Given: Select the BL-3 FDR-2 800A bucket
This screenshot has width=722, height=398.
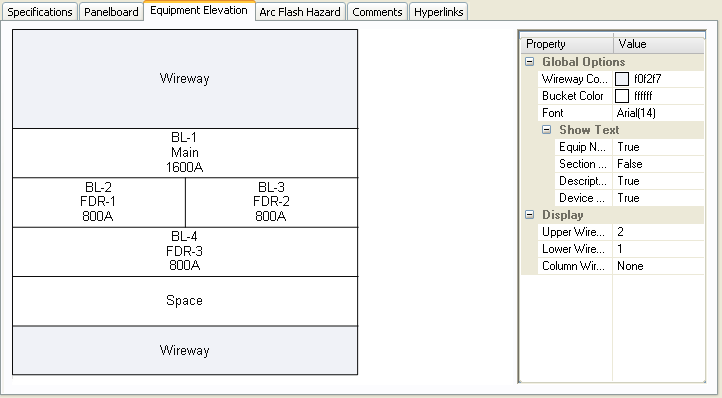Looking at the screenshot, I should pos(272,202).
